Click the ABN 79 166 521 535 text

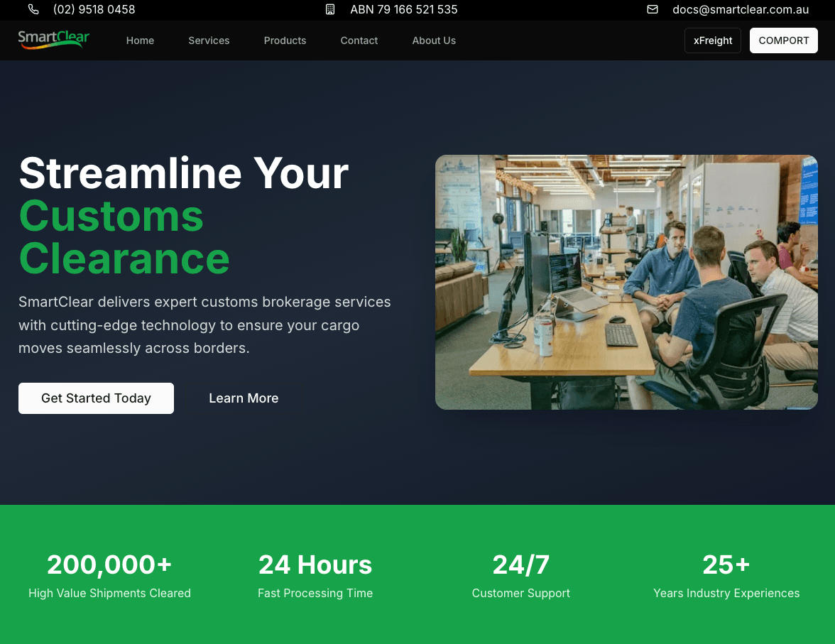[403, 10]
